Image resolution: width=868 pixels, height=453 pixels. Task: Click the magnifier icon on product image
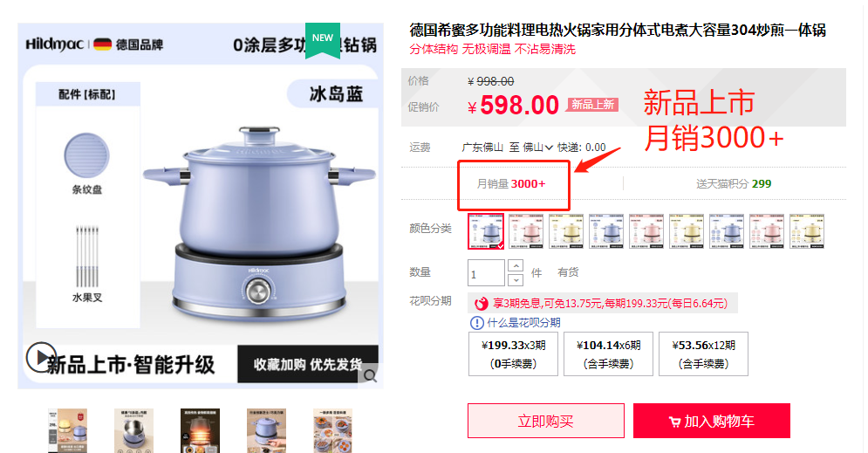(371, 376)
